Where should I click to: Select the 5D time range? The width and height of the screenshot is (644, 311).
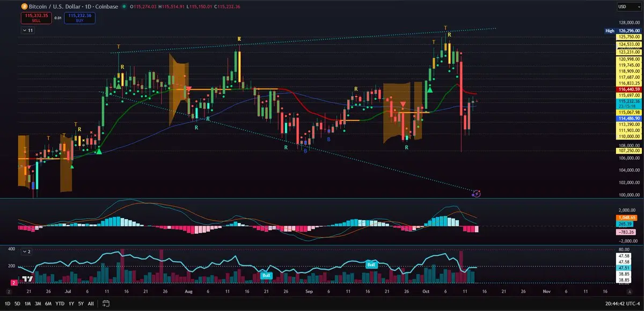point(18,303)
